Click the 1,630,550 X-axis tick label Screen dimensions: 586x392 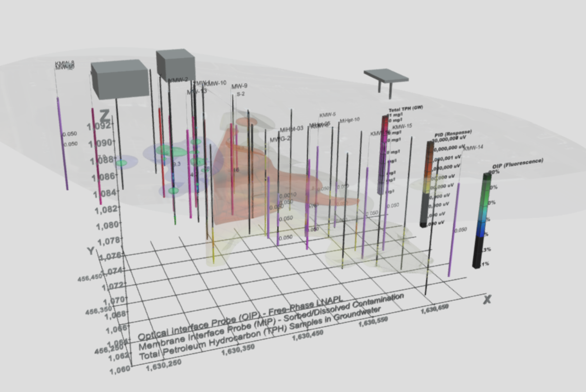373,322
